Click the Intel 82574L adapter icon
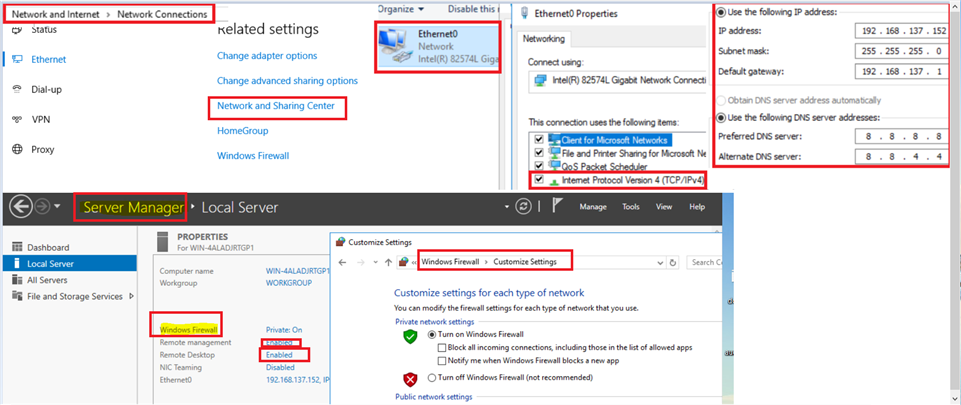The height and width of the screenshot is (405, 961). (540, 80)
